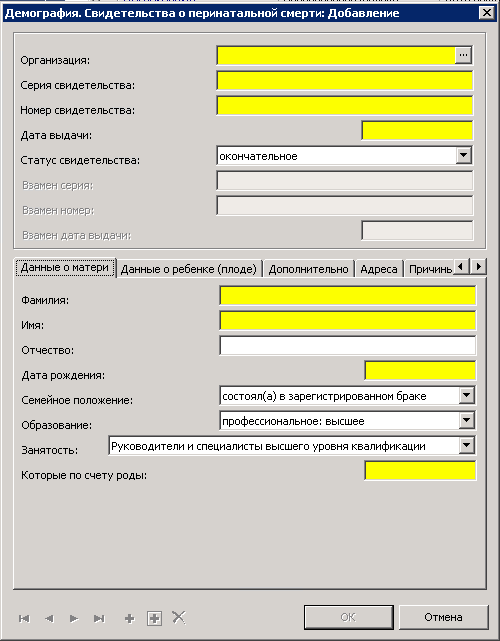Open Семейное положение dropdown list
Viewport: 500px width, 641px height.
point(466,395)
